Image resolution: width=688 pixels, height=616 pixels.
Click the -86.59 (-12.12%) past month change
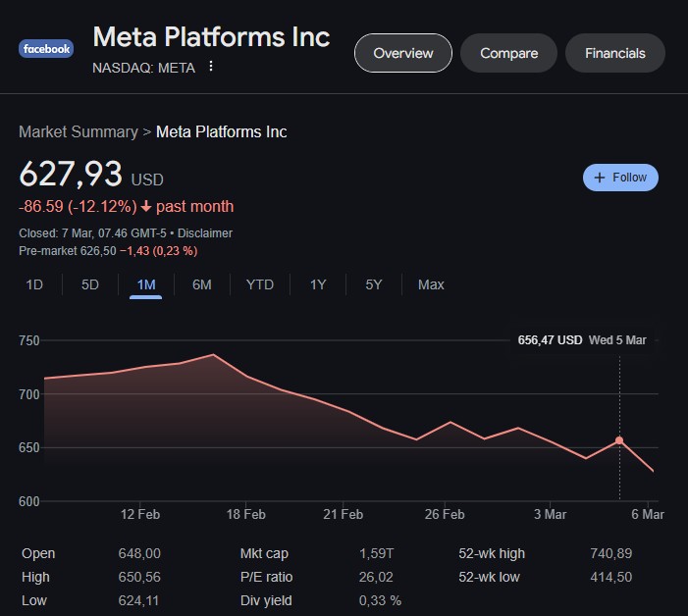127,207
